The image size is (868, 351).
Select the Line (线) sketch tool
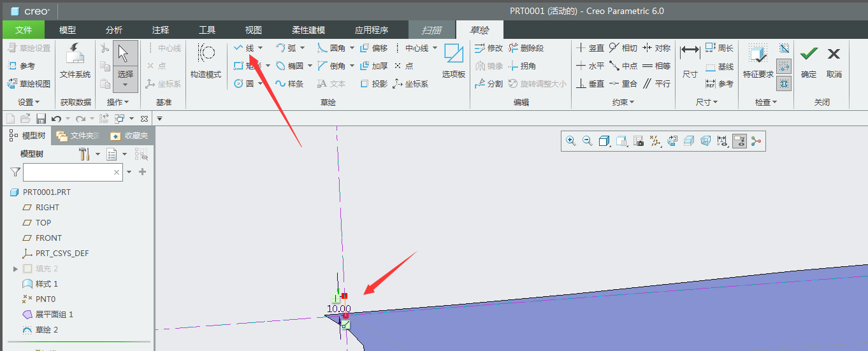click(x=243, y=48)
